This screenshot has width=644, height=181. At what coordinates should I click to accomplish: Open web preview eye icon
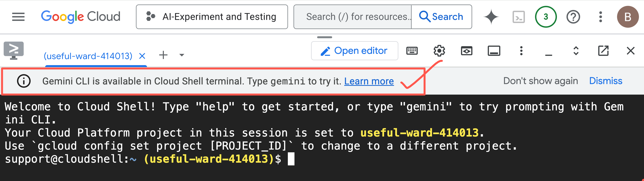(466, 51)
